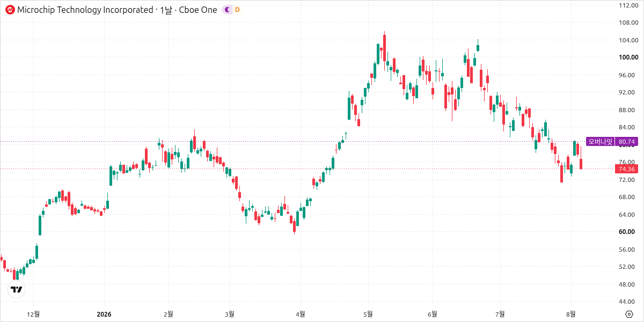Click the bold 60.00 price axis value

click(628, 232)
